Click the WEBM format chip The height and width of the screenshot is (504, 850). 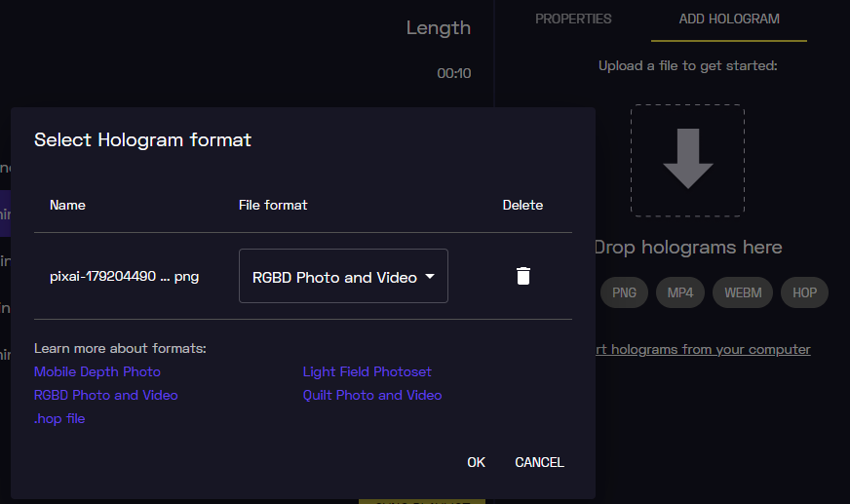click(x=743, y=292)
